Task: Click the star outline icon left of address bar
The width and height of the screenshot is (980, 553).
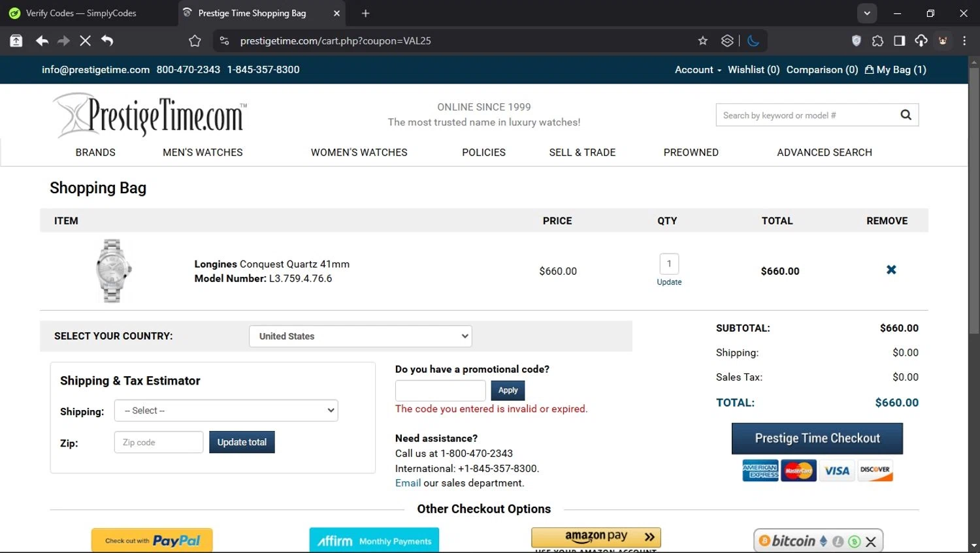Action: coord(195,40)
